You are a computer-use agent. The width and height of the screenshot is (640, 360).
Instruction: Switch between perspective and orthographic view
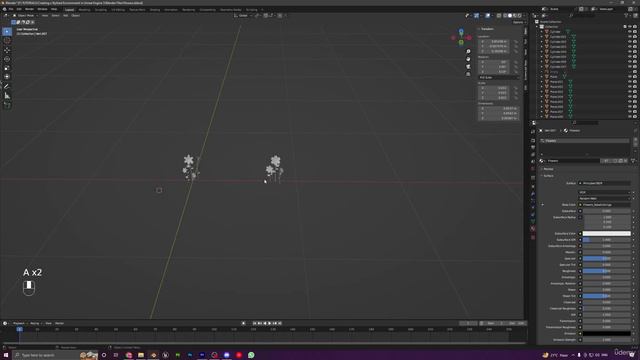coord(468,74)
